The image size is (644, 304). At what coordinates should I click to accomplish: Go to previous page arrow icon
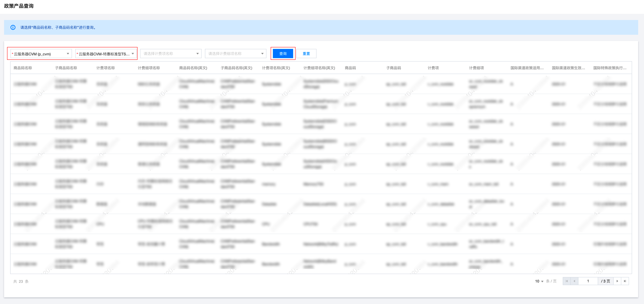pyautogui.click(x=574, y=281)
